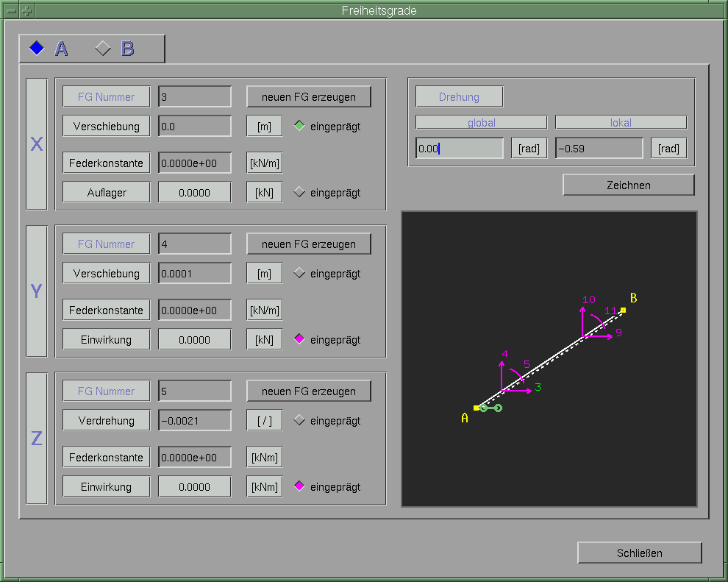Click the Schließen button
Screen dimensions: 728x582
tap(639, 553)
